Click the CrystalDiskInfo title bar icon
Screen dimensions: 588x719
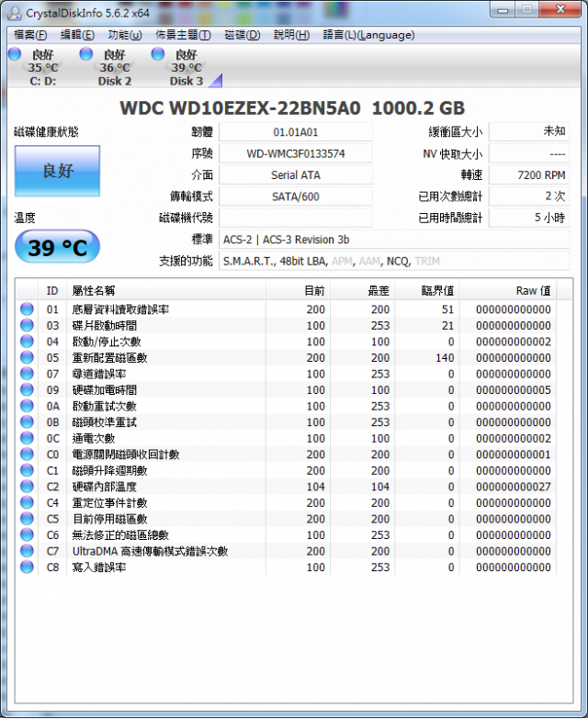click(x=15, y=13)
